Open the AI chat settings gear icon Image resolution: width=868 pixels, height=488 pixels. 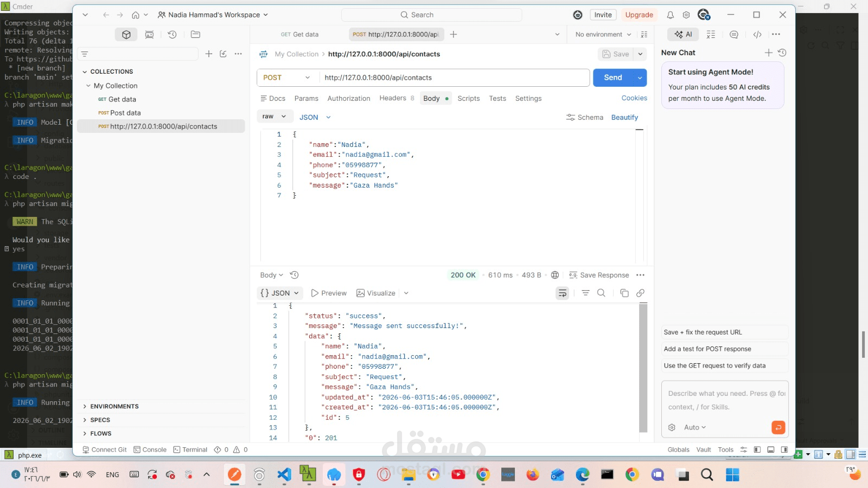[x=672, y=427]
